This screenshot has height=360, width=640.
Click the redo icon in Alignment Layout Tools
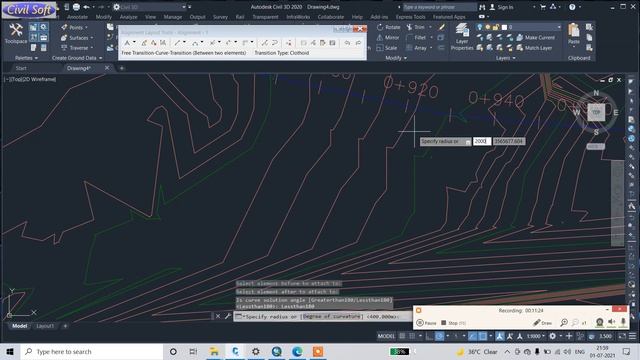pyautogui.click(x=358, y=43)
